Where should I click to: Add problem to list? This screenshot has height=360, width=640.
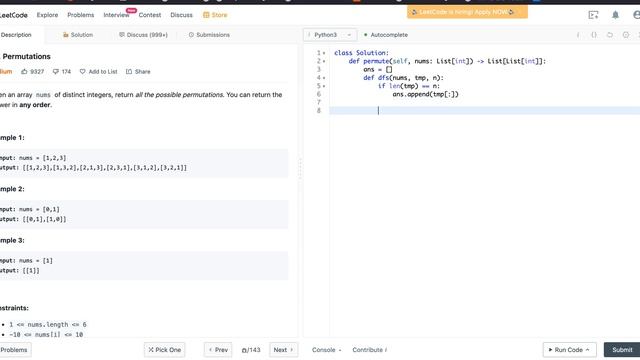coord(98,72)
